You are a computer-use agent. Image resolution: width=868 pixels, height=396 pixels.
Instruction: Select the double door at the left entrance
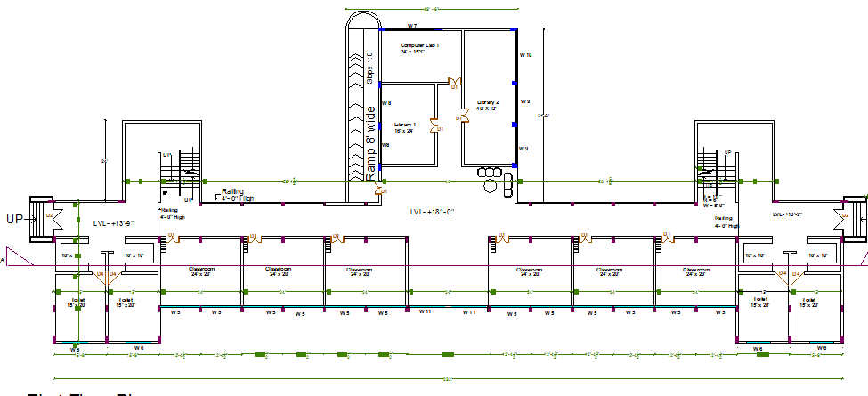52,215
